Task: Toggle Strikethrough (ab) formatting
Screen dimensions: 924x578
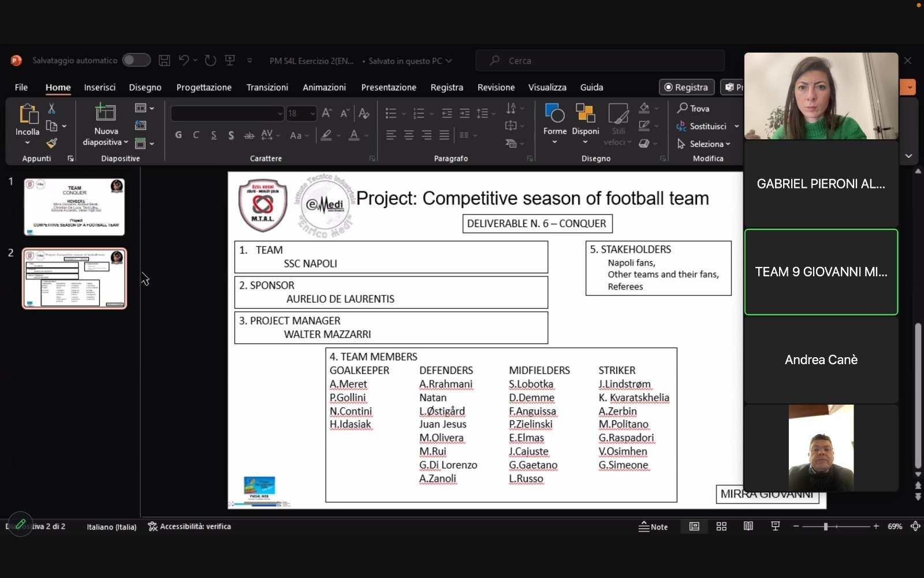Action: coord(249,135)
